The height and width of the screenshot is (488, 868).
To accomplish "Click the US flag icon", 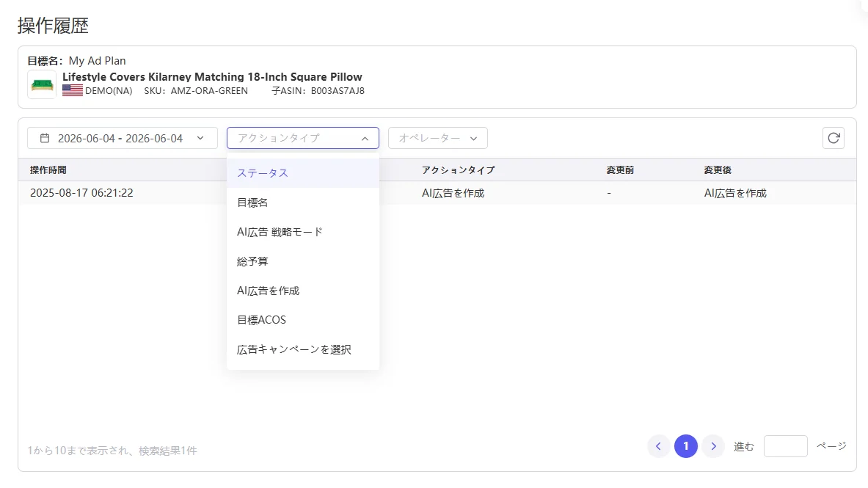I will tap(73, 91).
